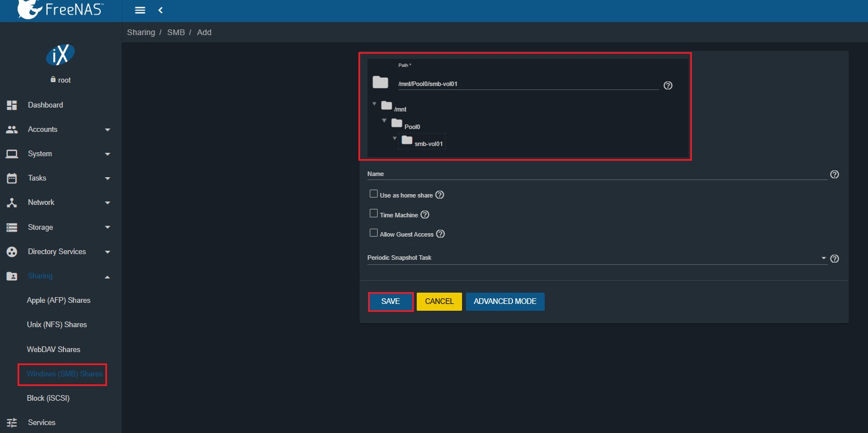
Task: Click the SAVE button
Action: pos(391,302)
